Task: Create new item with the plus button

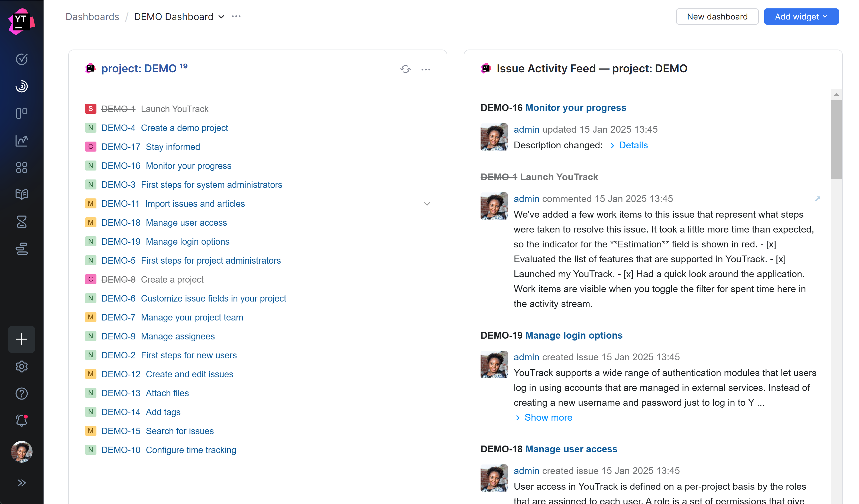Action: tap(21, 339)
